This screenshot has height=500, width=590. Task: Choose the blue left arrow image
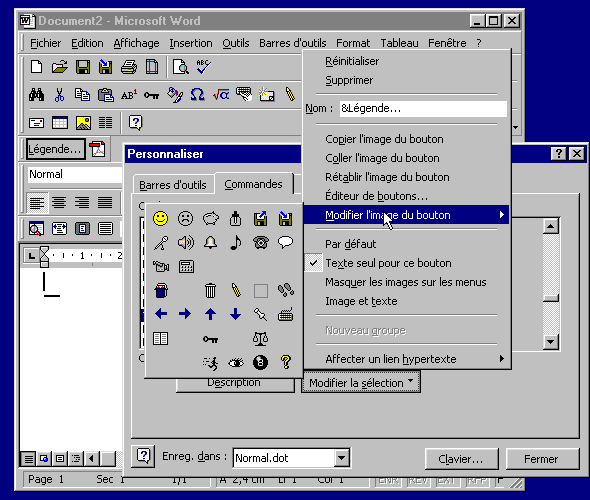click(161, 314)
